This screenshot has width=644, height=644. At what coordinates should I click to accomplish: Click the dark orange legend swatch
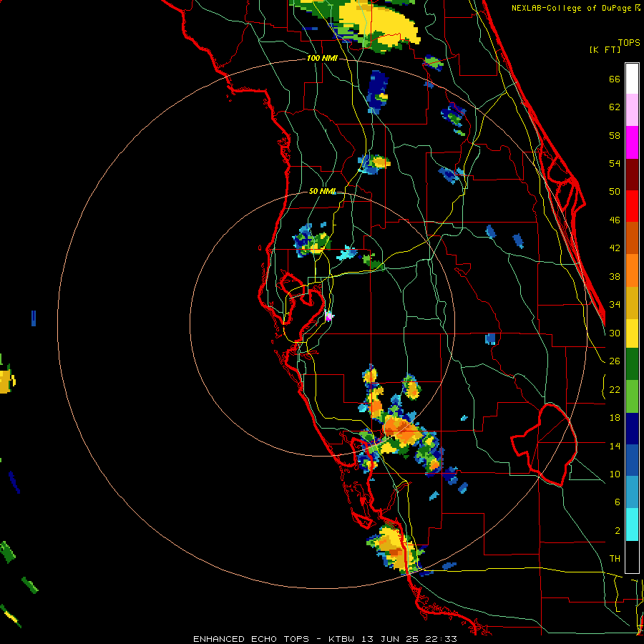(632, 238)
